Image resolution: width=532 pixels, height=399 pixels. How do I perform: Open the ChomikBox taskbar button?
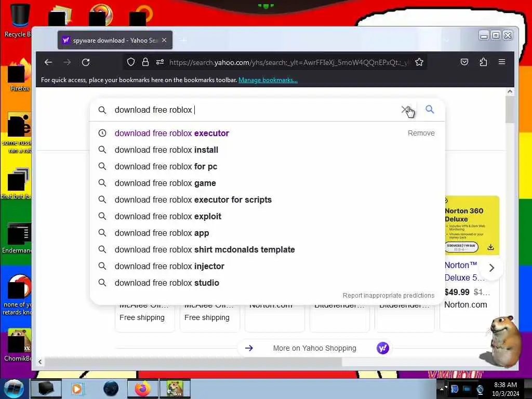[x=175, y=389]
